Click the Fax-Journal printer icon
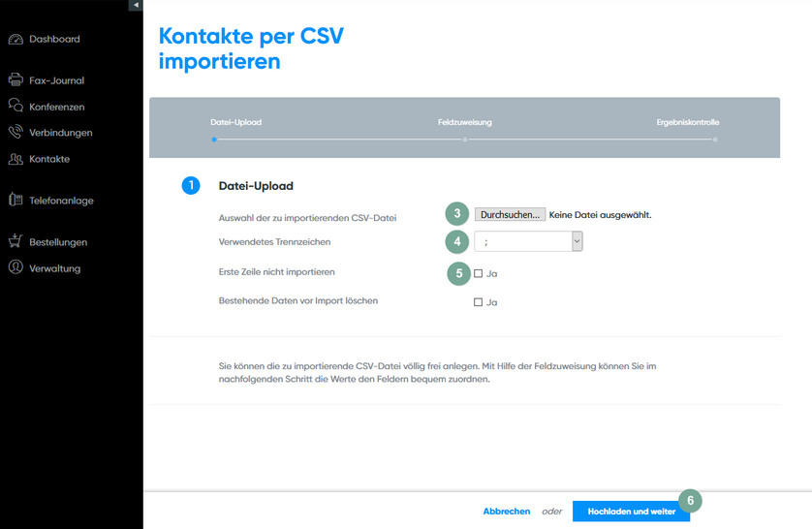The image size is (812, 529). coord(16,79)
